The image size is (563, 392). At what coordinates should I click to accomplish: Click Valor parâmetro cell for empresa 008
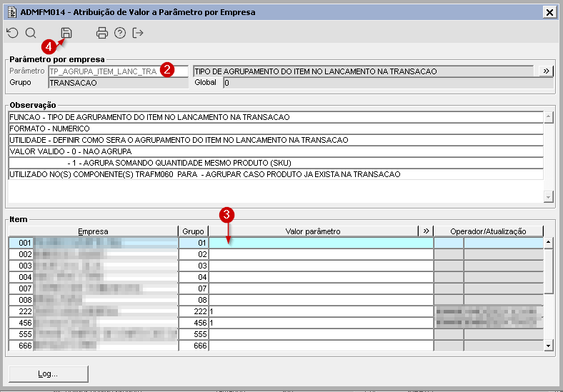point(321,300)
